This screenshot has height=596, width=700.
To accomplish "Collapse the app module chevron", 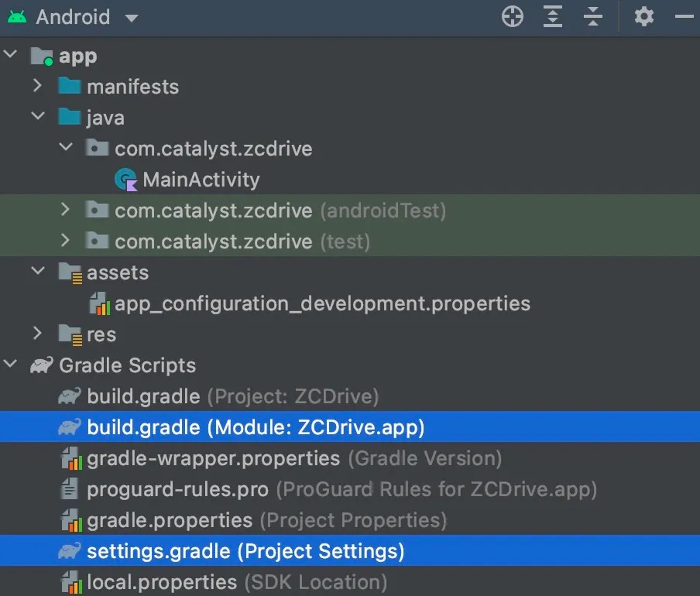I will point(10,54).
